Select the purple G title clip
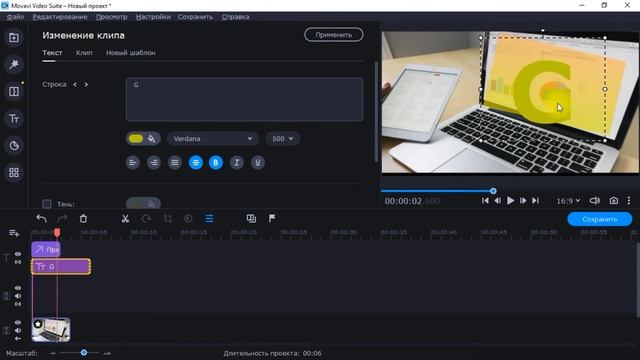This screenshot has width=640, height=360. pyautogui.click(x=61, y=267)
